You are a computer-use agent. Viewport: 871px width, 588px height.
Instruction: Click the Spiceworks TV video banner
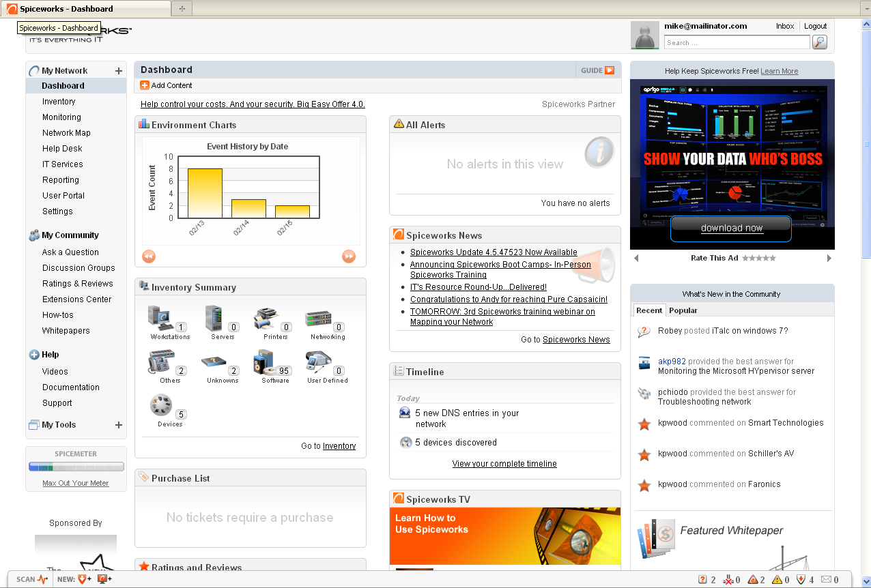[505, 535]
